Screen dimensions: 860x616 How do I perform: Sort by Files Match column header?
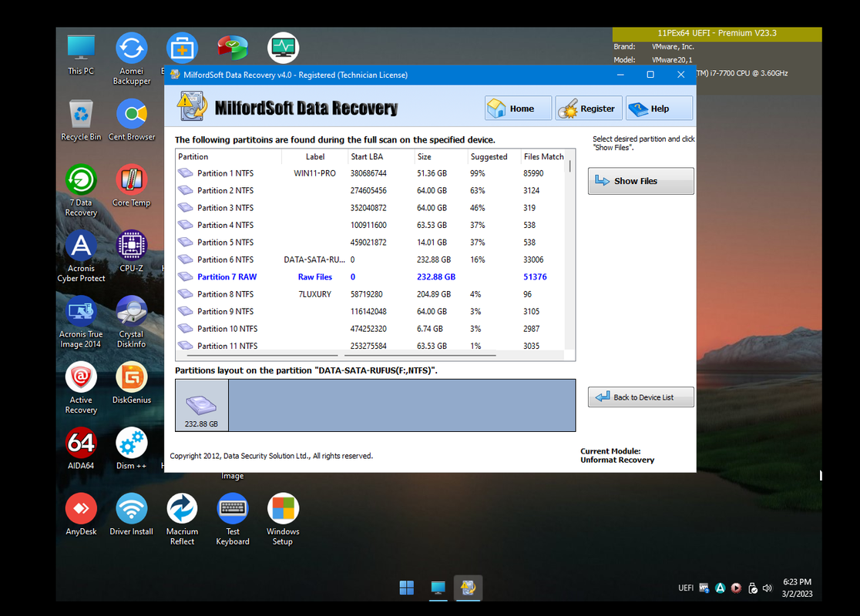point(543,157)
